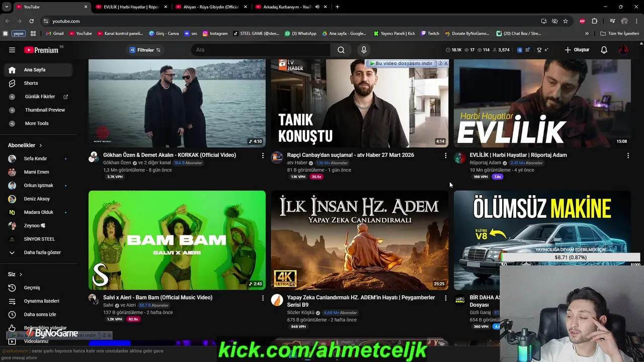Open Gökhan Özen channel avatar
This screenshot has width=644, height=362.
click(x=94, y=157)
